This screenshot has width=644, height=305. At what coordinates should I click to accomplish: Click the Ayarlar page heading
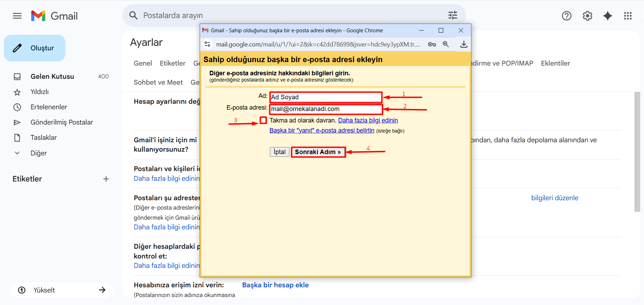(146, 42)
